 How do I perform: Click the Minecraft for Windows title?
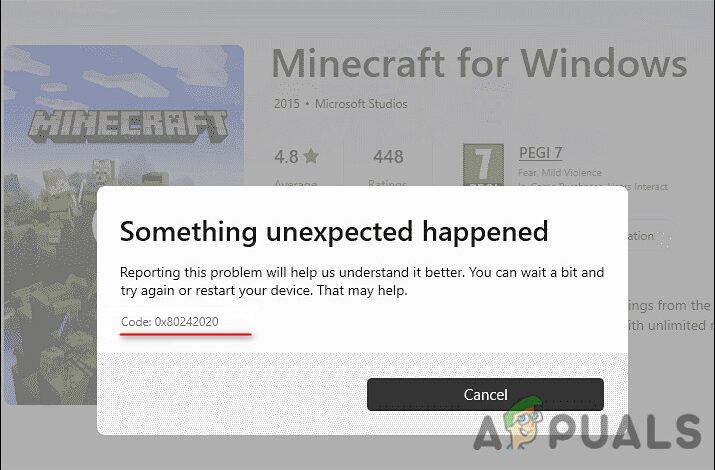tap(479, 63)
